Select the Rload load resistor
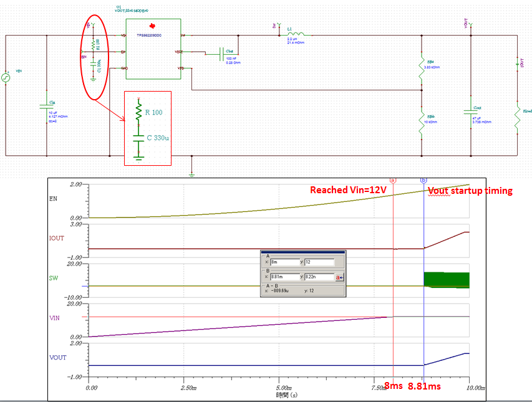Viewport: 532px width, 402px height. point(518,117)
